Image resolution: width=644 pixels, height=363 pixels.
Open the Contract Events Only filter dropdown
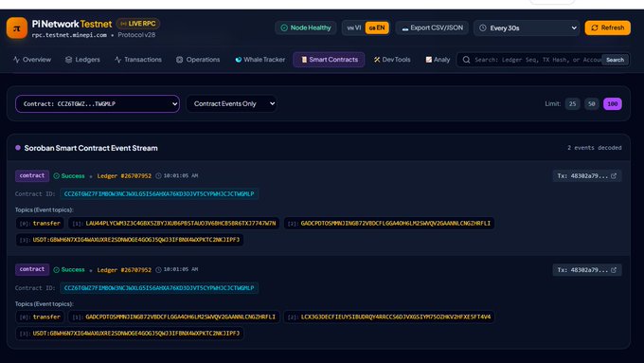tap(231, 103)
